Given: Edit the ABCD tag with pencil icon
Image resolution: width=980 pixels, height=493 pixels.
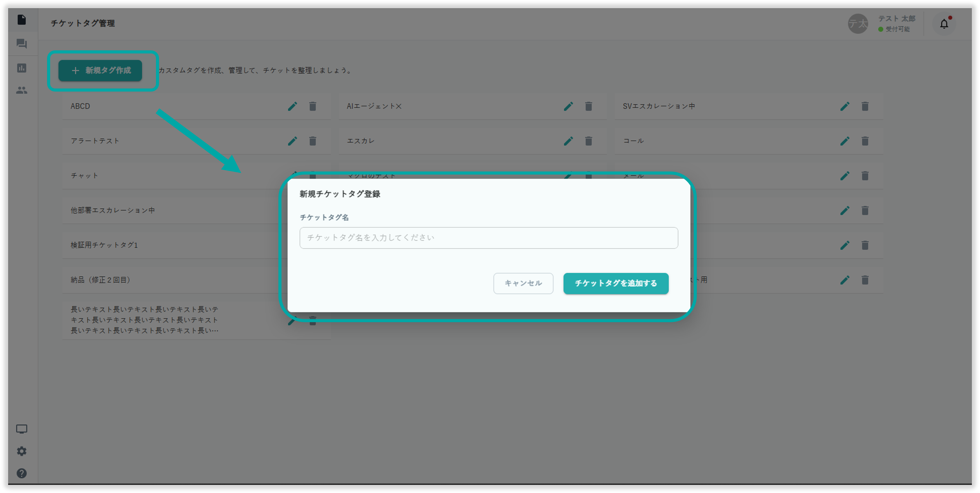Looking at the screenshot, I should click(292, 106).
